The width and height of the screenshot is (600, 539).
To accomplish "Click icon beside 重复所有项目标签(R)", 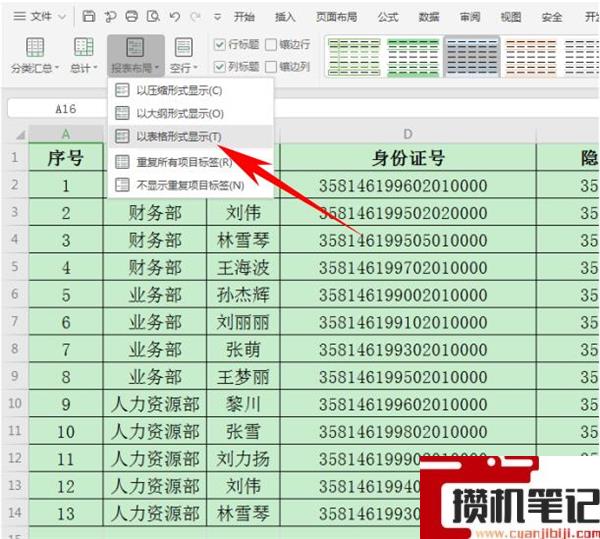I will point(122,162).
